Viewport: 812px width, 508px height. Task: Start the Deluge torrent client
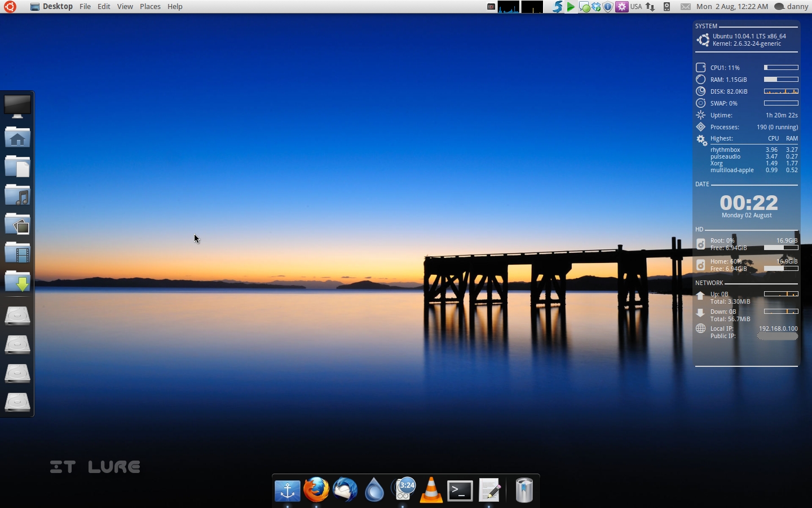tap(374, 491)
